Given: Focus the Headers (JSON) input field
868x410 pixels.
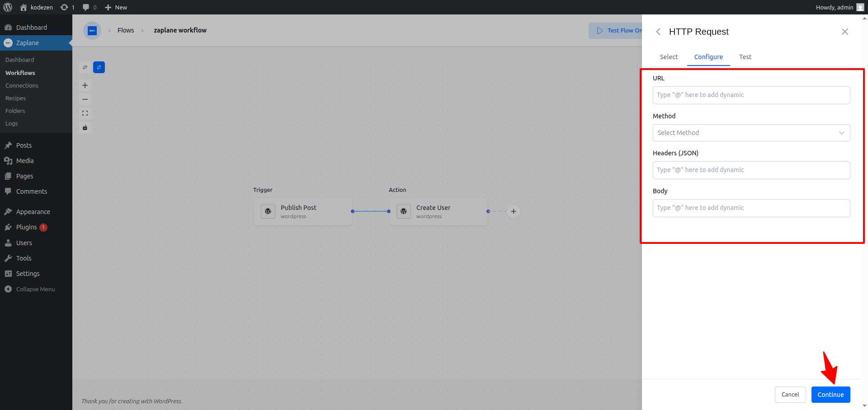Looking at the screenshot, I should (751, 170).
